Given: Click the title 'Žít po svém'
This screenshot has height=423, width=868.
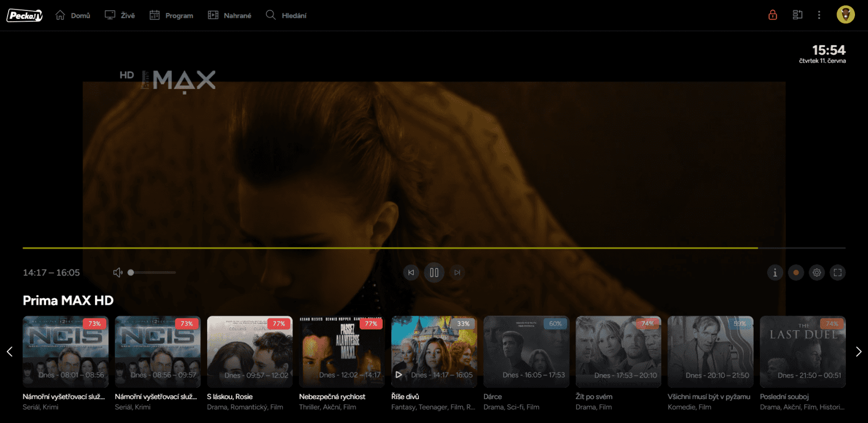Looking at the screenshot, I should pyautogui.click(x=594, y=396).
